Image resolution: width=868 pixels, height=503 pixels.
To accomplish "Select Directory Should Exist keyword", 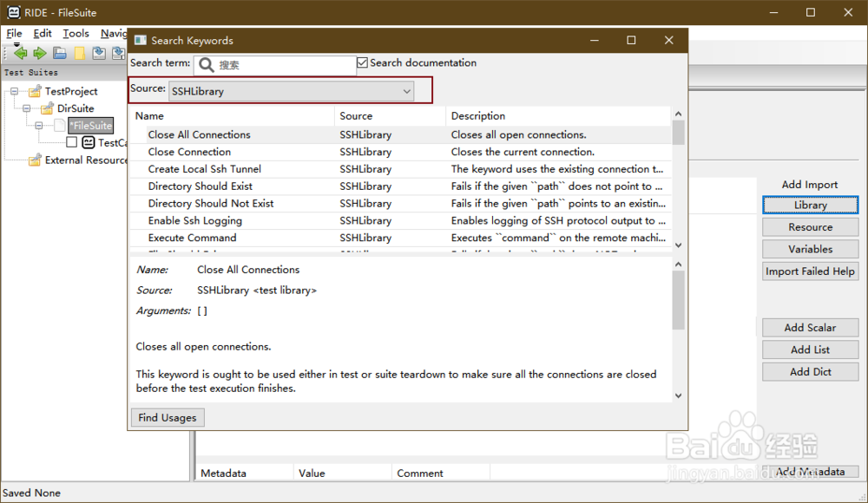I will click(401, 186).
